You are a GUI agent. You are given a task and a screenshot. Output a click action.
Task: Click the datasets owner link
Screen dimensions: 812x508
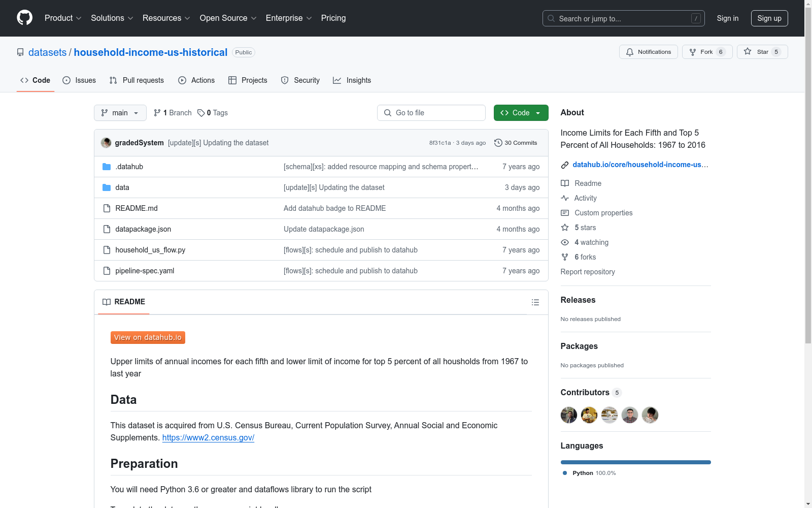tap(47, 52)
